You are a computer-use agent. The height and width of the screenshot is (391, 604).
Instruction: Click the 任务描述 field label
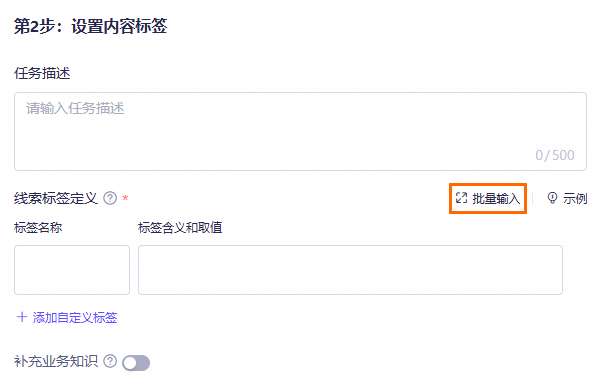[x=42, y=73]
